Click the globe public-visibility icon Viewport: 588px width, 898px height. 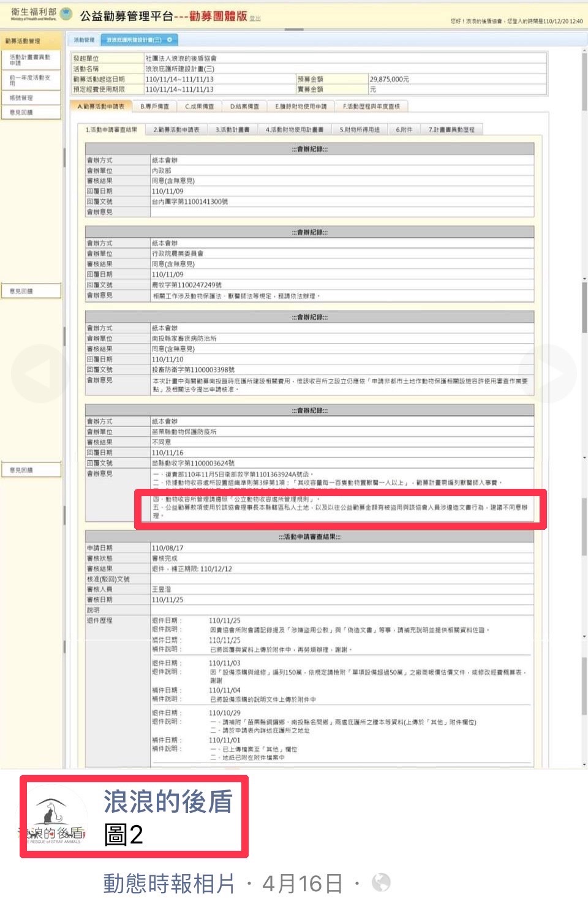[x=381, y=882]
